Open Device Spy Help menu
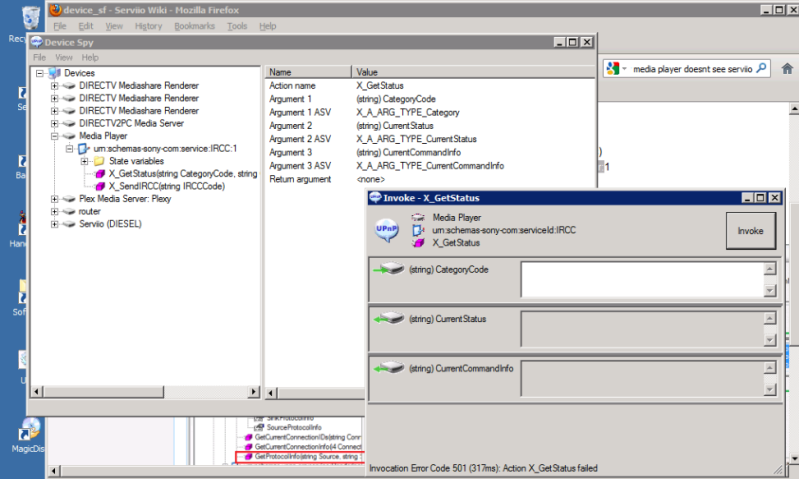The width and height of the screenshot is (799, 479). click(90, 57)
